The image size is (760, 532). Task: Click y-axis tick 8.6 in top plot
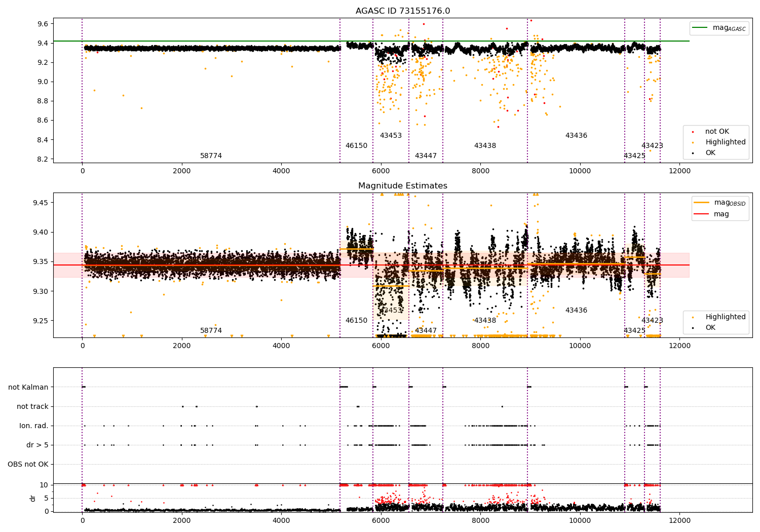(43, 121)
